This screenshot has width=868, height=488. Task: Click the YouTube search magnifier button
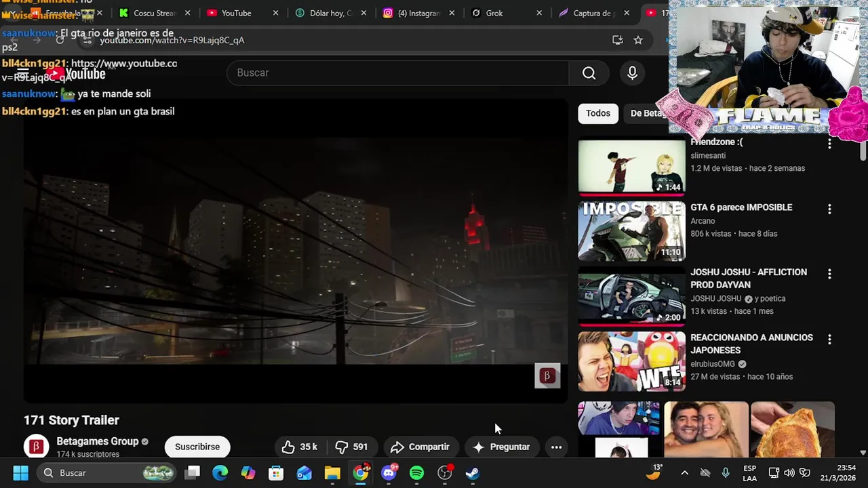pos(589,73)
